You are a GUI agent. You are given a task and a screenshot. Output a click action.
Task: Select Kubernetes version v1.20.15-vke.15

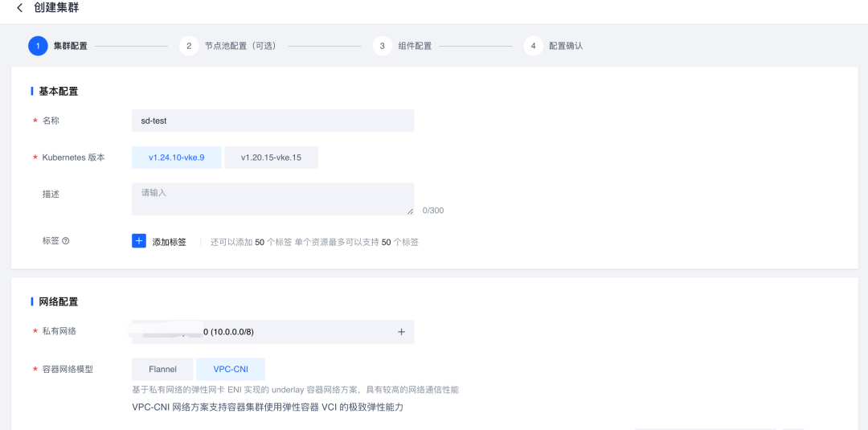coord(271,158)
